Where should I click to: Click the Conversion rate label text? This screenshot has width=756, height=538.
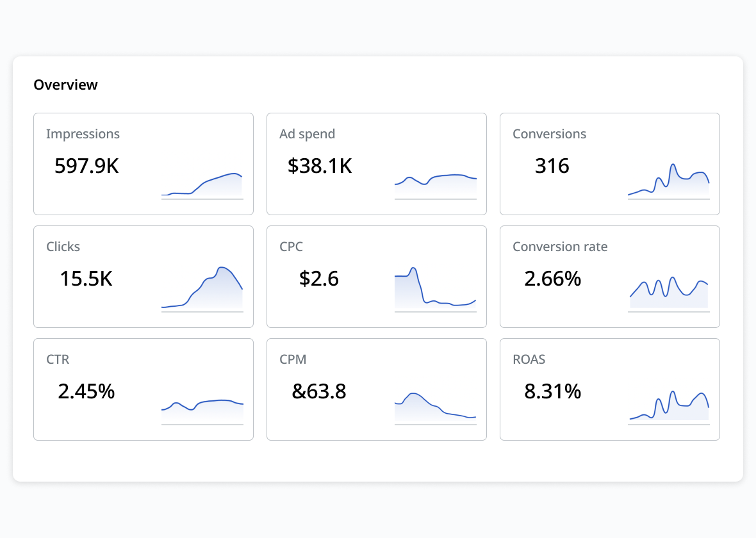560,247
